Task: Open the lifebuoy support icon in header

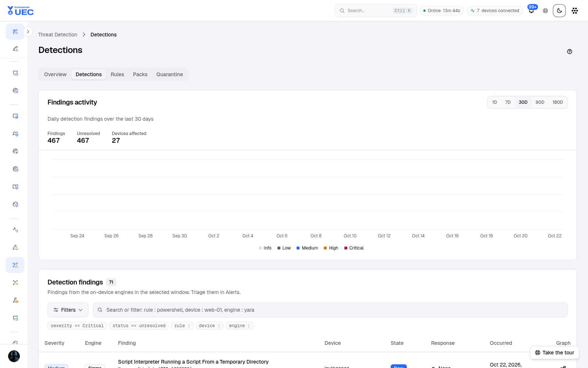Action: click(x=545, y=11)
